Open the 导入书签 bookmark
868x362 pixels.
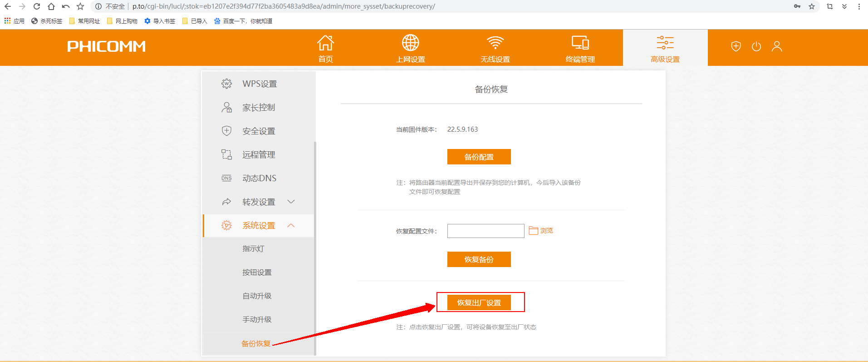[160, 21]
